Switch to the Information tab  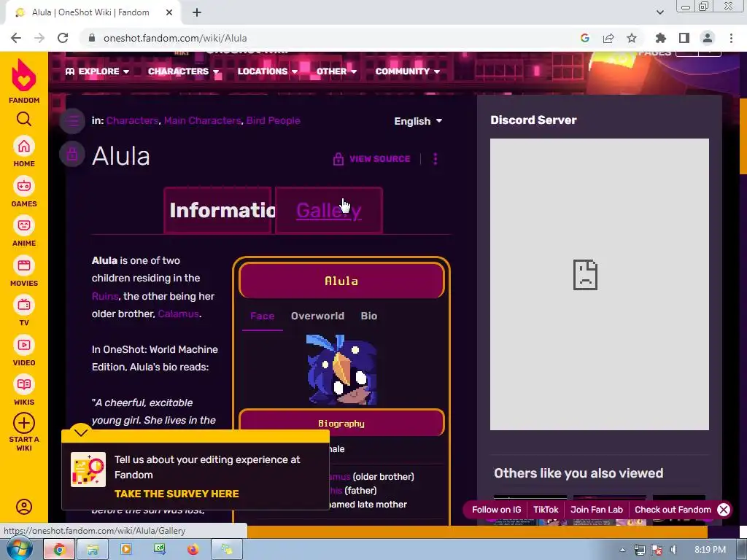click(x=217, y=211)
